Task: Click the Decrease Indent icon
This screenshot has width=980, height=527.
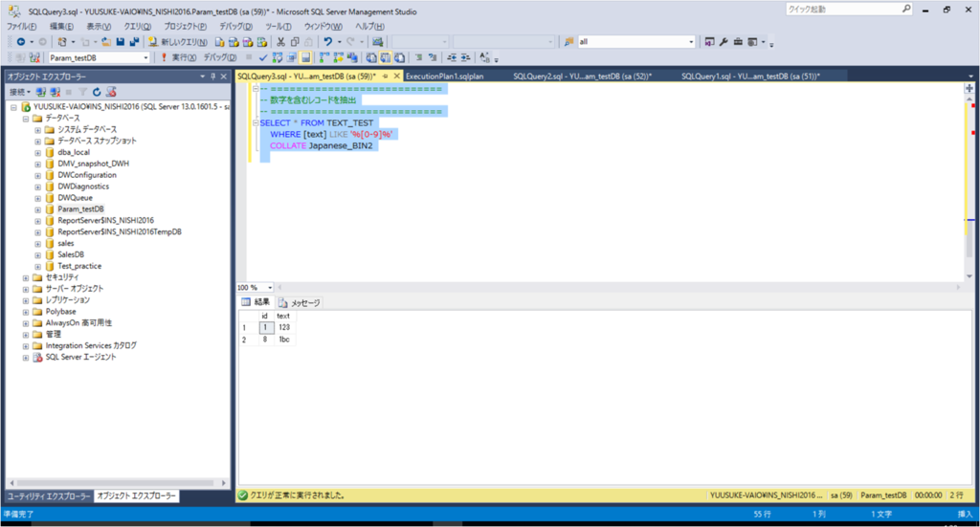Action: pyautogui.click(x=452, y=57)
